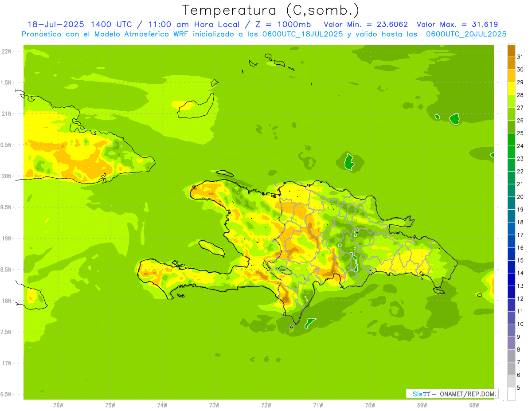Click the "22N" latitude axis label
This screenshot has height=411, width=532.
[7, 51]
